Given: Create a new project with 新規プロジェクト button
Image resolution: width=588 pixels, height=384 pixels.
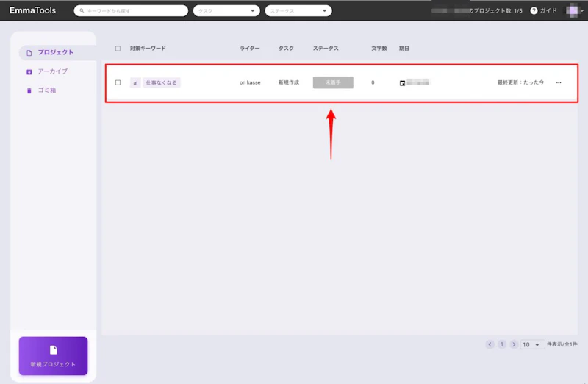Looking at the screenshot, I should [x=53, y=356].
